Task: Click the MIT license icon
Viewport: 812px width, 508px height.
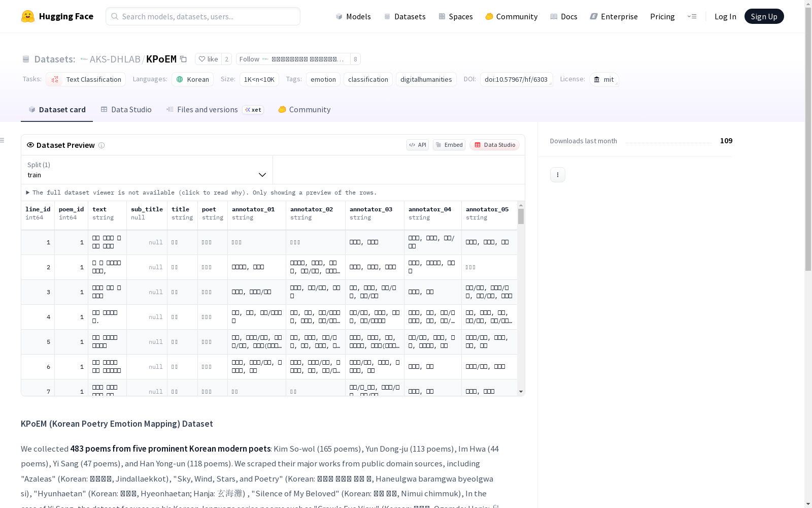Action: click(597, 79)
